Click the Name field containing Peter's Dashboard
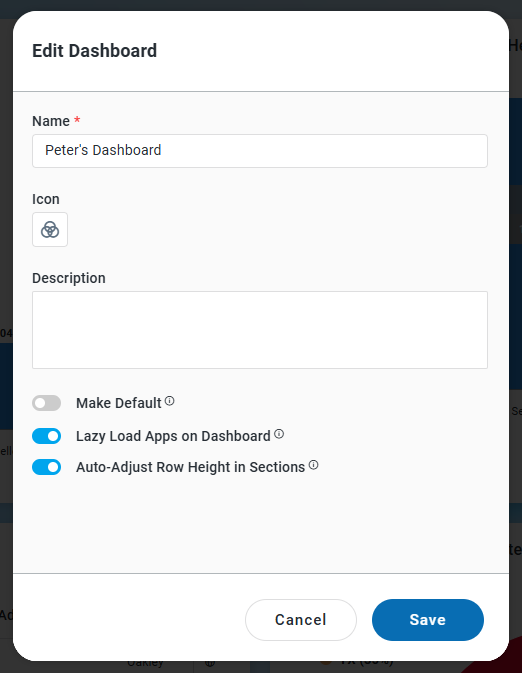This screenshot has height=673, width=522. [x=260, y=151]
